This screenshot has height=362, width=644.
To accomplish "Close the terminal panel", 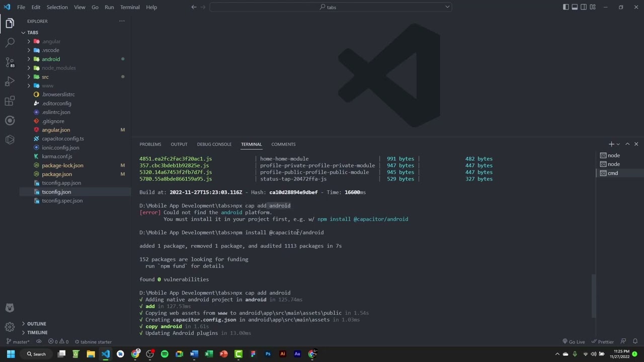I will pos(636,144).
